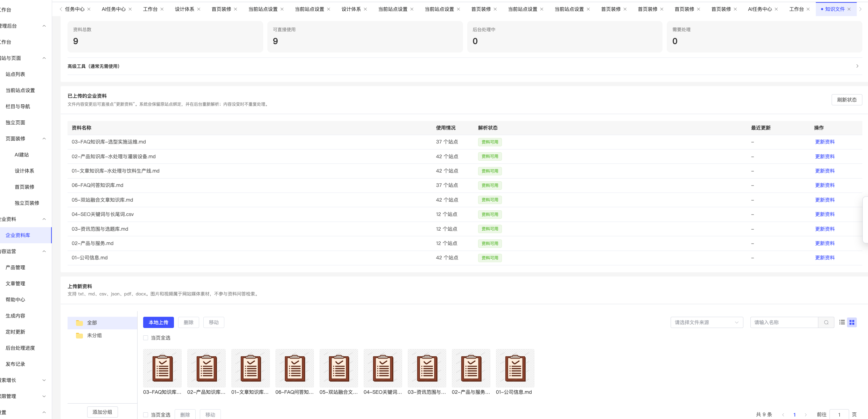Expand 权限管理 sidebar group
868x419 pixels.
[x=44, y=396]
